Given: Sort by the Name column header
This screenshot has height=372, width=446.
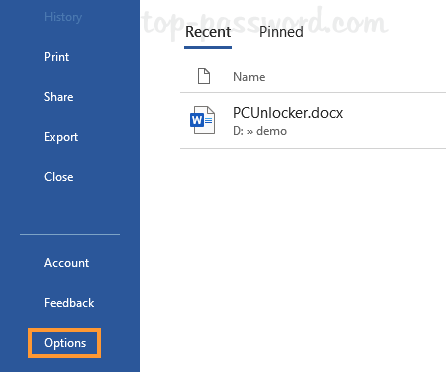Looking at the screenshot, I should 249,77.
